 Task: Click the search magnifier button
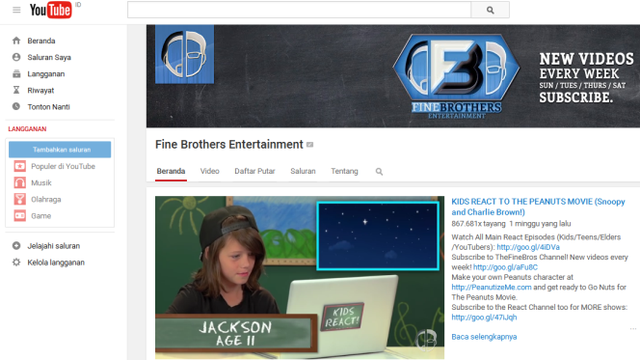point(490,10)
